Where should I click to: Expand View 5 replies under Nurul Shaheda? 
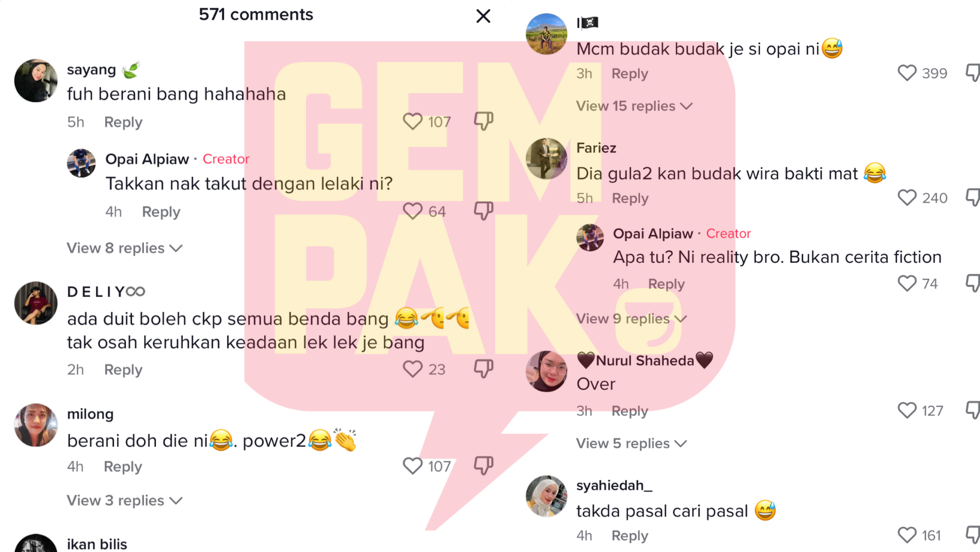(x=631, y=443)
